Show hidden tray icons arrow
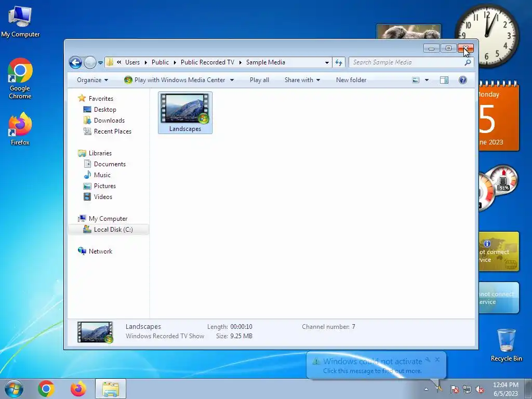 pos(426,390)
